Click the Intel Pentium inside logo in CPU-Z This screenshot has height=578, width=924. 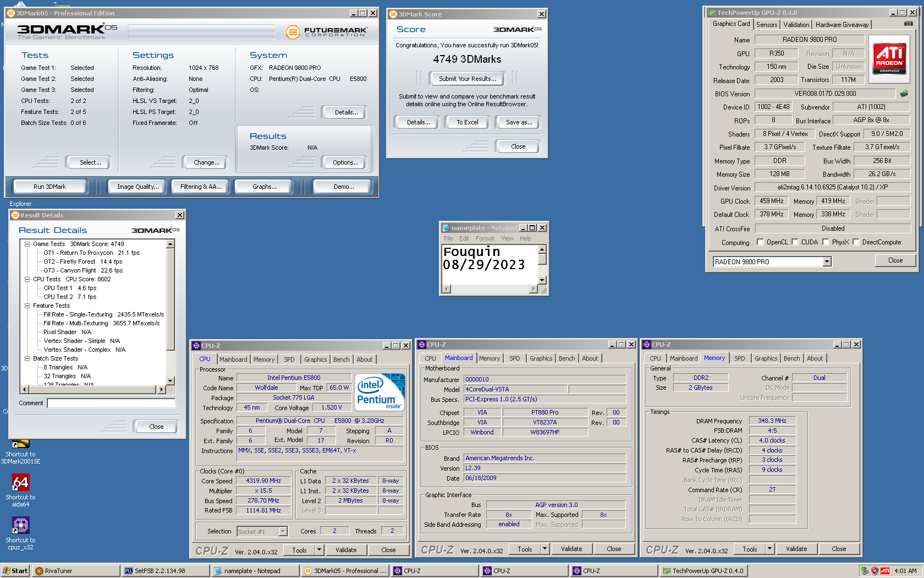click(380, 391)
